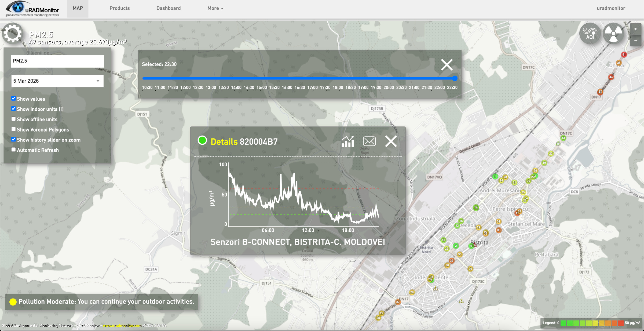Image resolution: width=644 pixels, height=331 pixels.
Task: Open the Products tab
Action: coord(119,8)
